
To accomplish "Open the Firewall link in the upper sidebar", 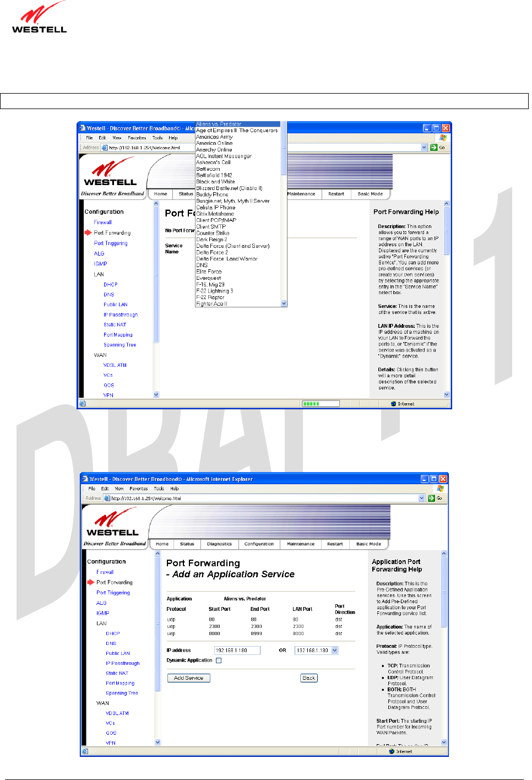I will tap(102, 223).
